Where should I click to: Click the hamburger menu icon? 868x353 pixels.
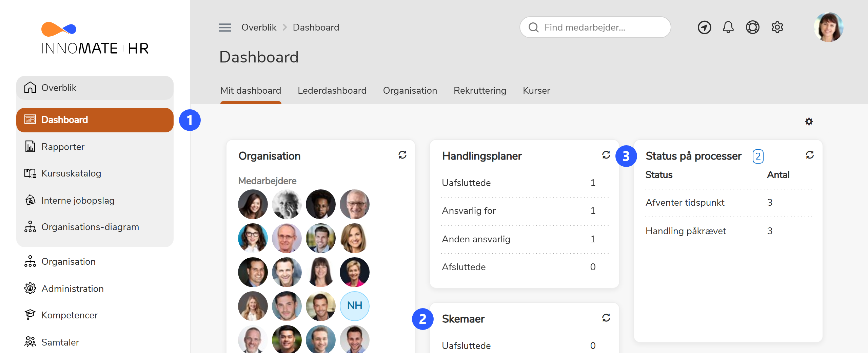[x=225, y=27]
